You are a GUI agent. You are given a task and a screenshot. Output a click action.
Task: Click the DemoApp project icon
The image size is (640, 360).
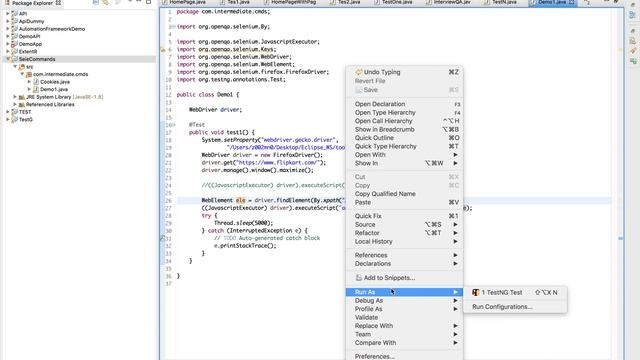[x=15, y=44]
